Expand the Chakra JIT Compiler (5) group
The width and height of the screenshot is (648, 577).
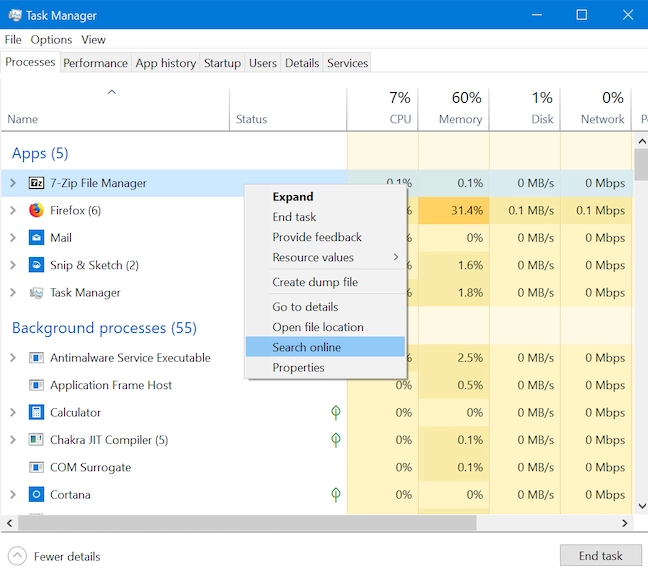13,440
